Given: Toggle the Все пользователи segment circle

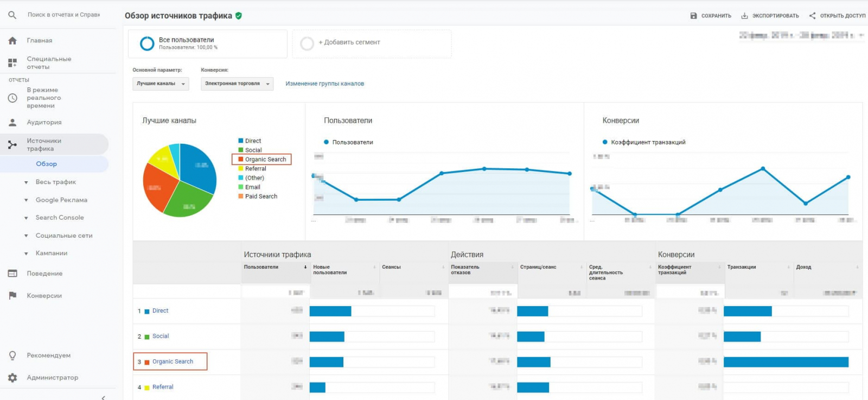Looking at the screenshot, I should point(147,43).
